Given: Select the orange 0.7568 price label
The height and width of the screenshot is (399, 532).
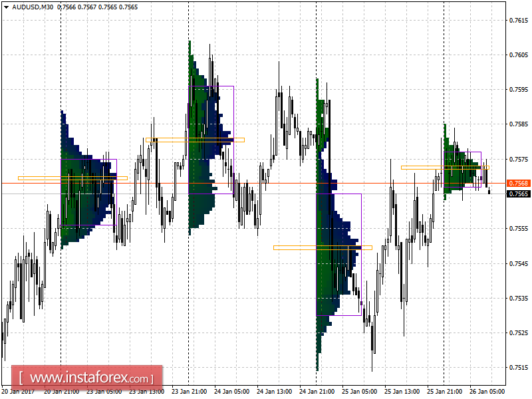Looking at the screenshot, I should click(519, 184).
